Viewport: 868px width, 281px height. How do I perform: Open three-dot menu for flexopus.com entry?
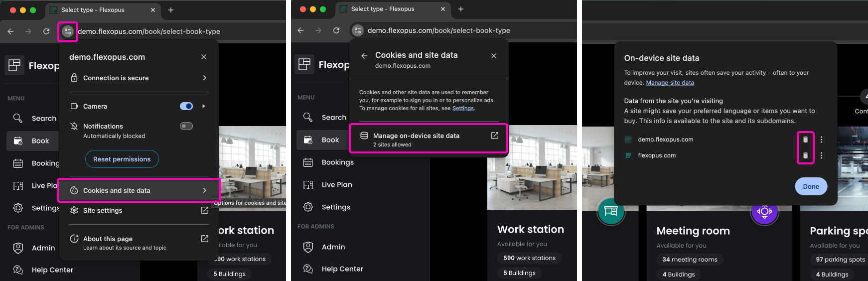pyautogui.click(x=821, y=155)
